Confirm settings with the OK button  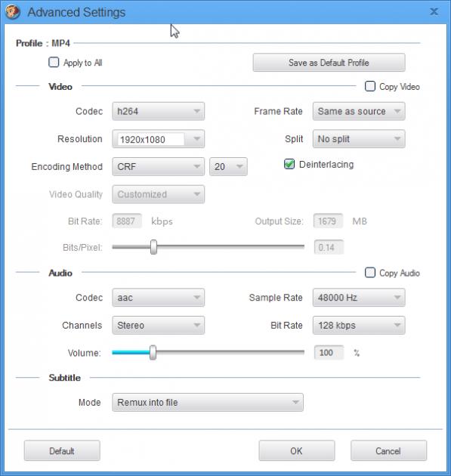297,451
